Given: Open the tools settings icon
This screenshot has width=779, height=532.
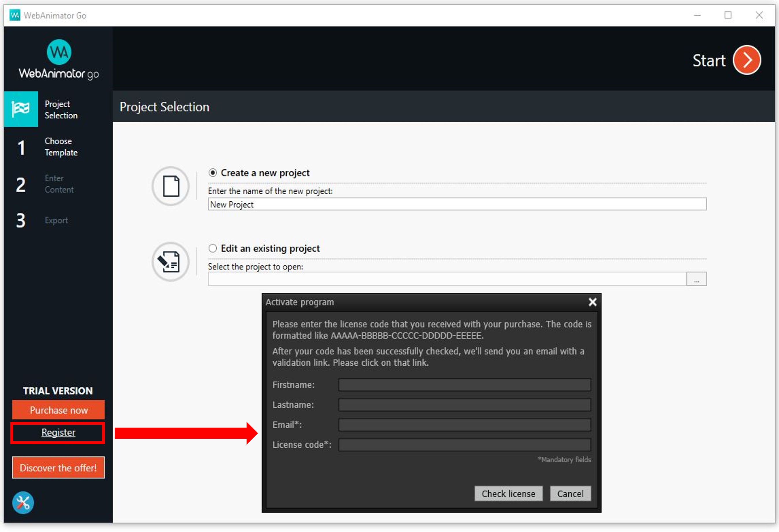Looking at the screenshot, I should (x=23, y=503).
